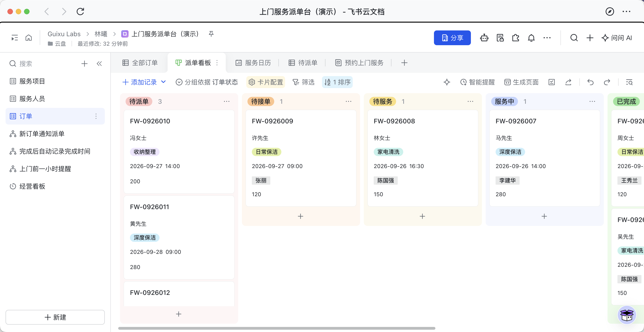The width and height of the screenshot is (644, 332).
Task: Reload the page with refresh icon
Action: (x=80, y=12)
